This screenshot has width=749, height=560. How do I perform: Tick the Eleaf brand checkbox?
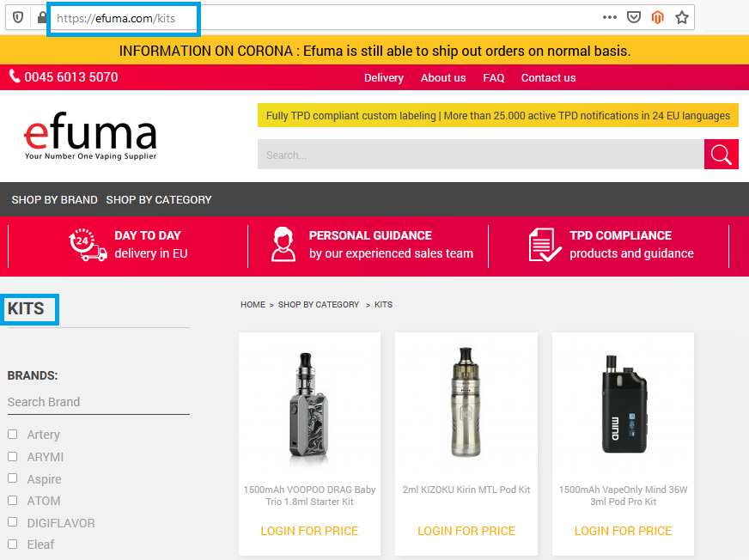[x=13, y=544]
